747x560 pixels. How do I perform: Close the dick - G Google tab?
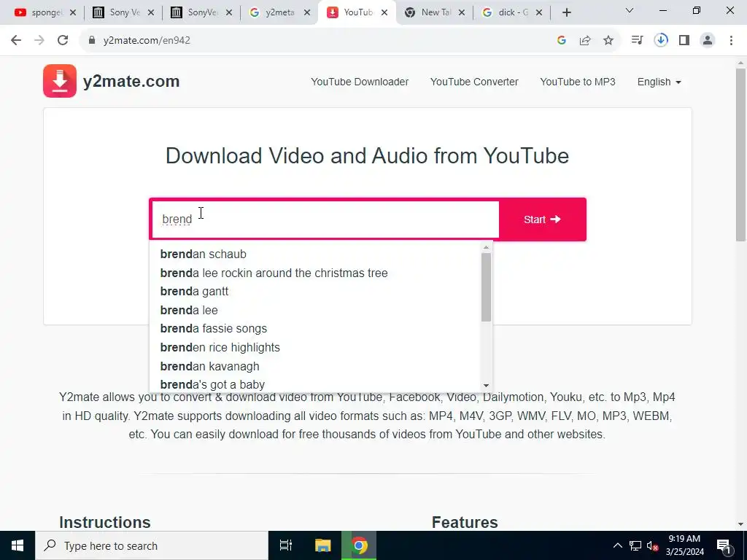(539, 13)
